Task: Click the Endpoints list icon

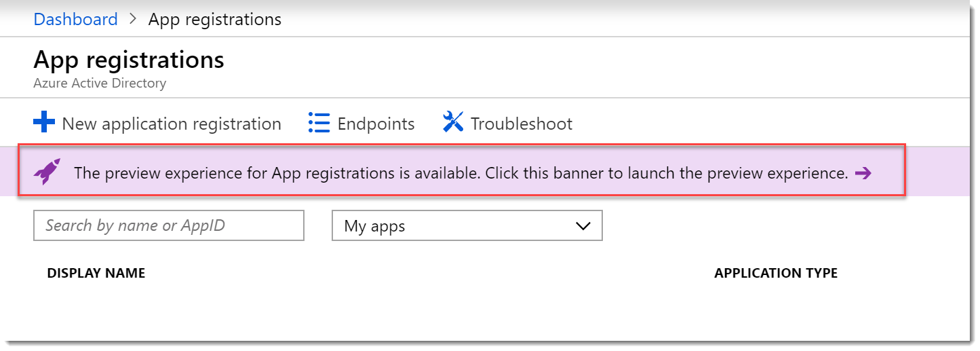Action: coord(319,123)
